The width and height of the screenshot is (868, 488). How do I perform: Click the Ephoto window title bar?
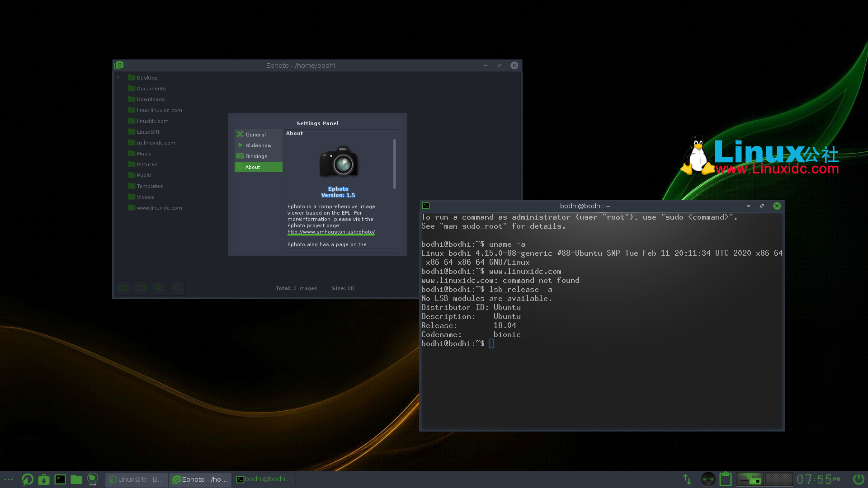click(300, 66)
